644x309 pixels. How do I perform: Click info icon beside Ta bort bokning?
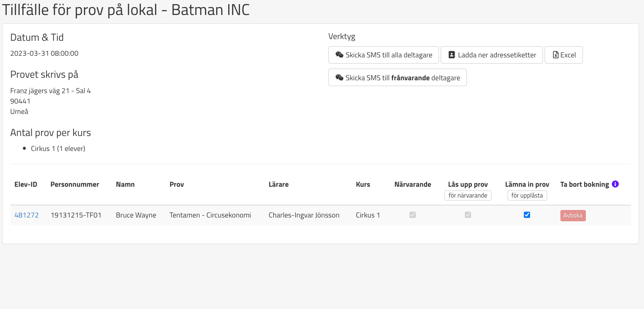pyautogui.click(x=615, y=184)
